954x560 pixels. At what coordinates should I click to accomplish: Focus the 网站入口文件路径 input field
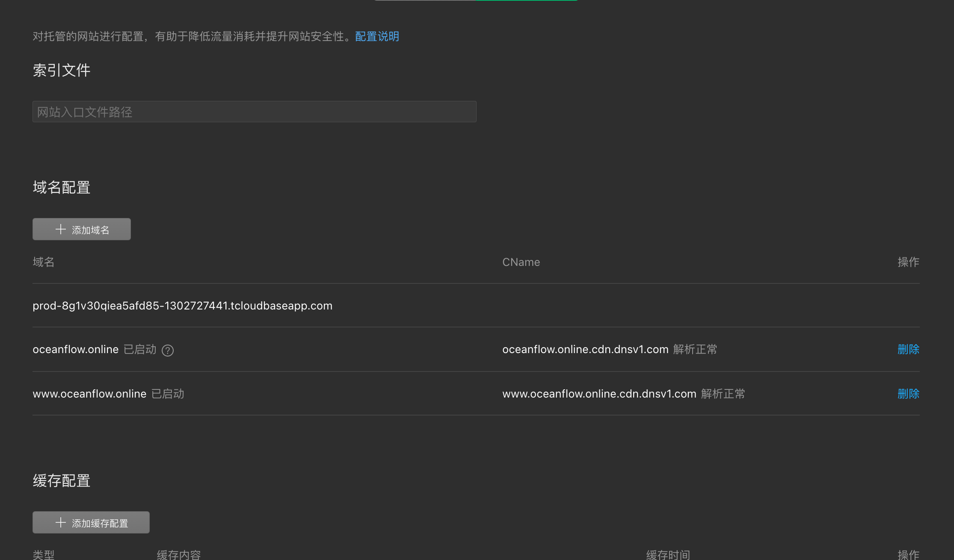pos(254,112)
